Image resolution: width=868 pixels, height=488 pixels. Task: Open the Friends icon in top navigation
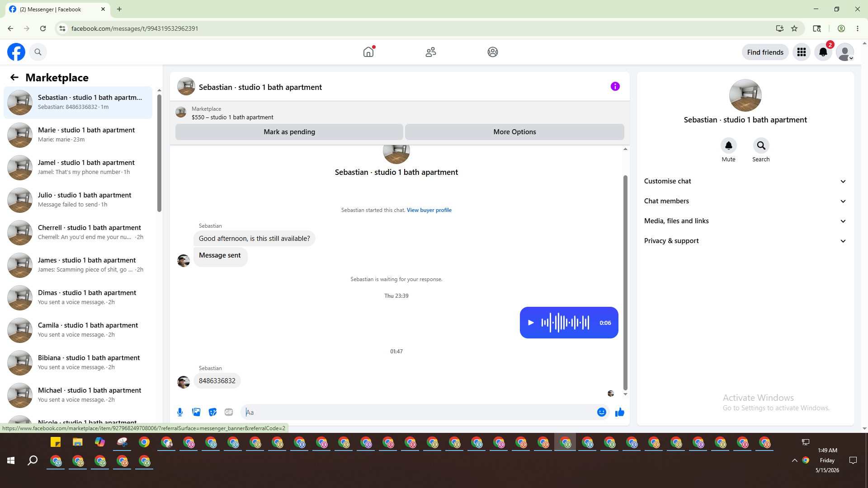(431, 52)
